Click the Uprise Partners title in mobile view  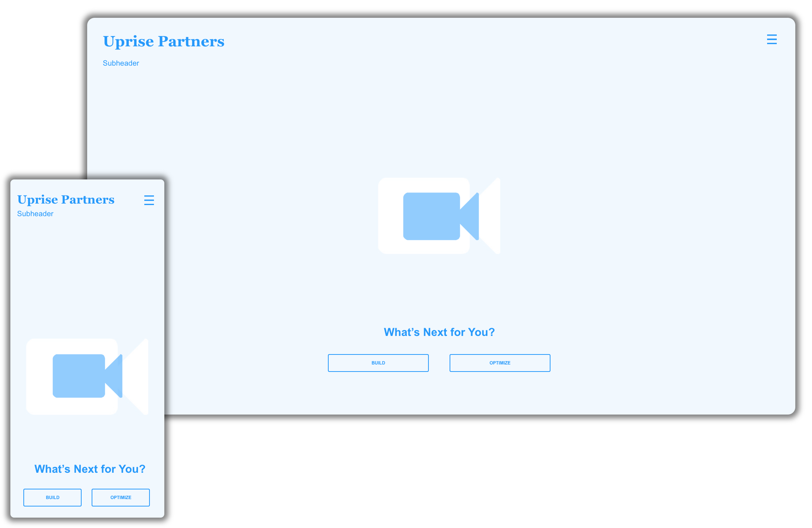66,199
